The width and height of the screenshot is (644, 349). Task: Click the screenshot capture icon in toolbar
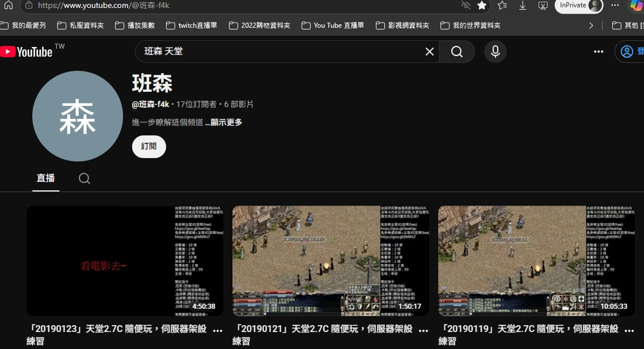[543, 5]
